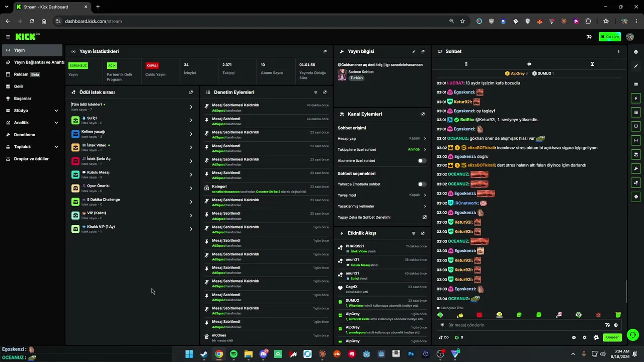This screenshot has width=644, height=362.
Task: Pop out the Ödül istek sırası panel
Action: tap(191, 93)
